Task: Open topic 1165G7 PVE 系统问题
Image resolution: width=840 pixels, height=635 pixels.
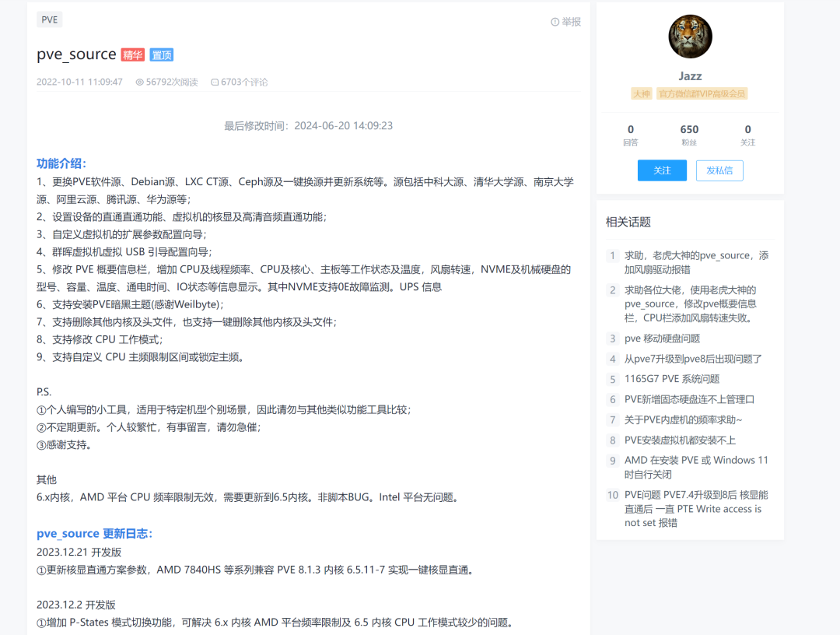Action: pos(672,379)
